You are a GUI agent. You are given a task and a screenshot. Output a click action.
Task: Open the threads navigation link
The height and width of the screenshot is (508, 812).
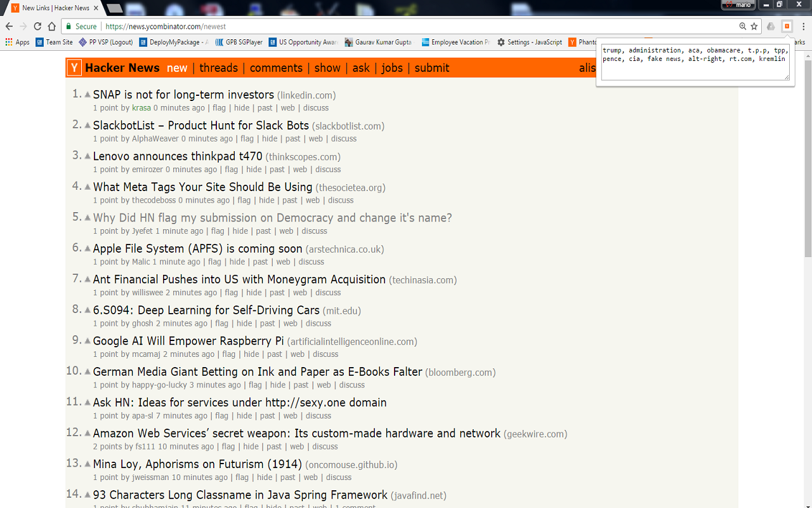tap(218, 68)
